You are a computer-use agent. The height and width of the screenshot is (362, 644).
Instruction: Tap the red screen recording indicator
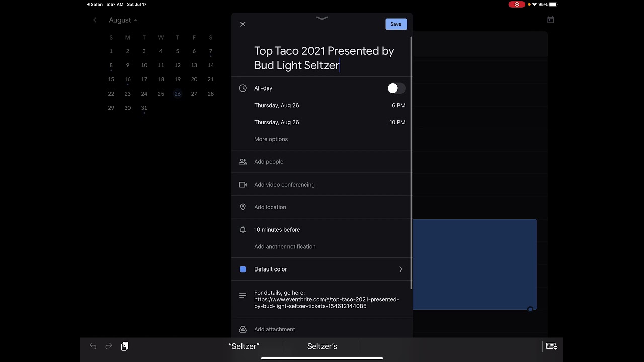(x=517, y=4)
